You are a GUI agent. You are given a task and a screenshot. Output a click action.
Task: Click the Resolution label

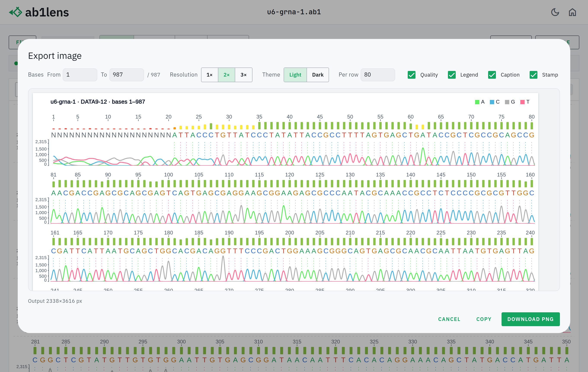[184, 75]
